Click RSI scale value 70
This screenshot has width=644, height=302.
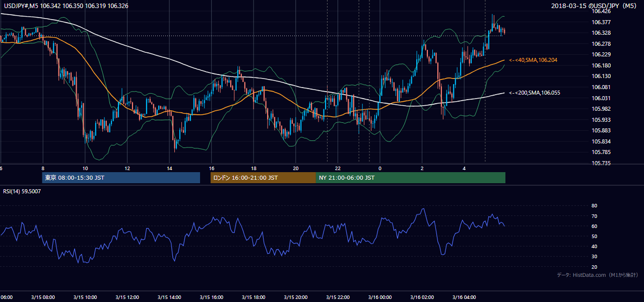click(594, 216)
